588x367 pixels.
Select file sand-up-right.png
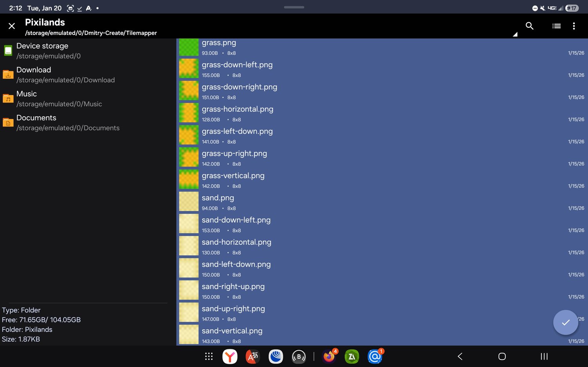382,313
